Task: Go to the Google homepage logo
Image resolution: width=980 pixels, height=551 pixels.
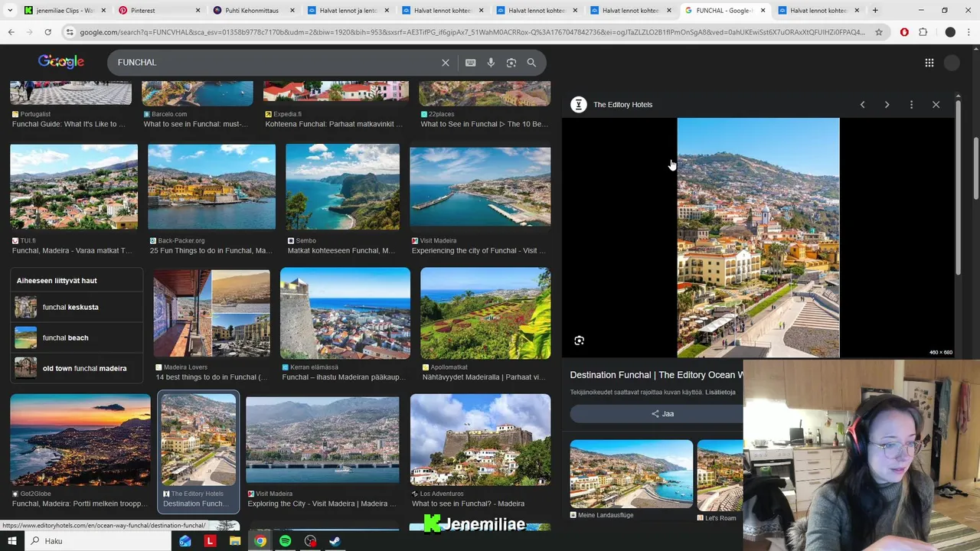Action: [x=61, y=62]
